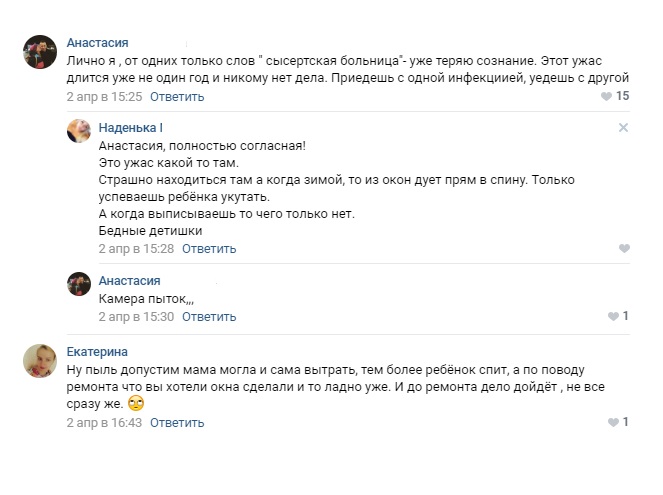Image resolution: width=663 pixels, height=495 pixels.
Task: Open Анастасия's avatar on the reply
Action: (x=80, y=285)
